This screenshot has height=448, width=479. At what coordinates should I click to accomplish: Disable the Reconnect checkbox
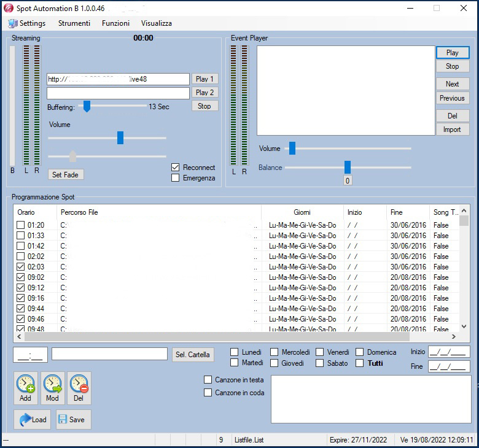(x=176, y=168)
